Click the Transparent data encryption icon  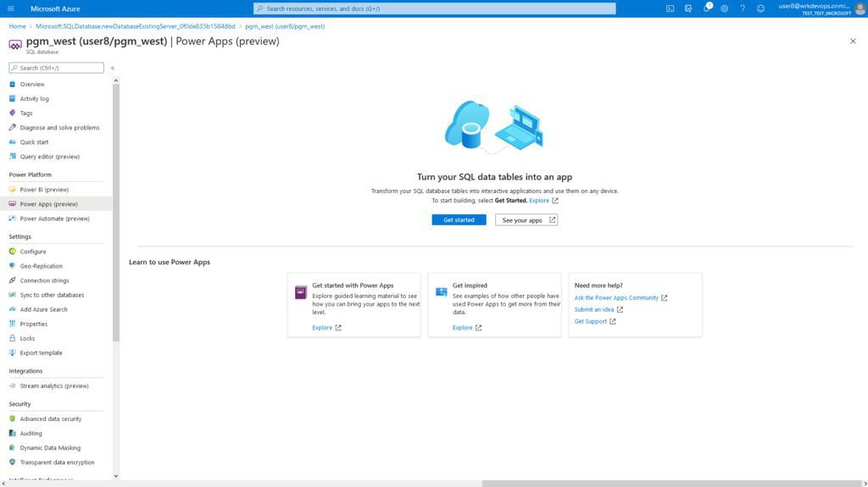12,462
